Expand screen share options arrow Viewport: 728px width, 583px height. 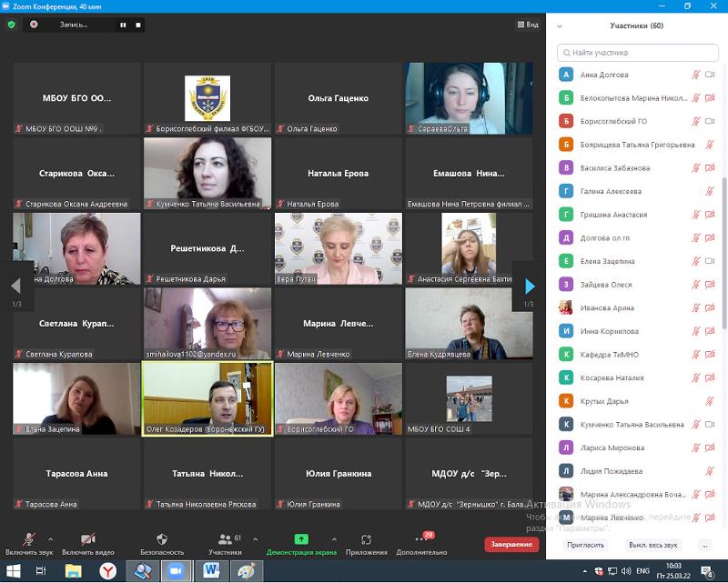pos(334,538)
